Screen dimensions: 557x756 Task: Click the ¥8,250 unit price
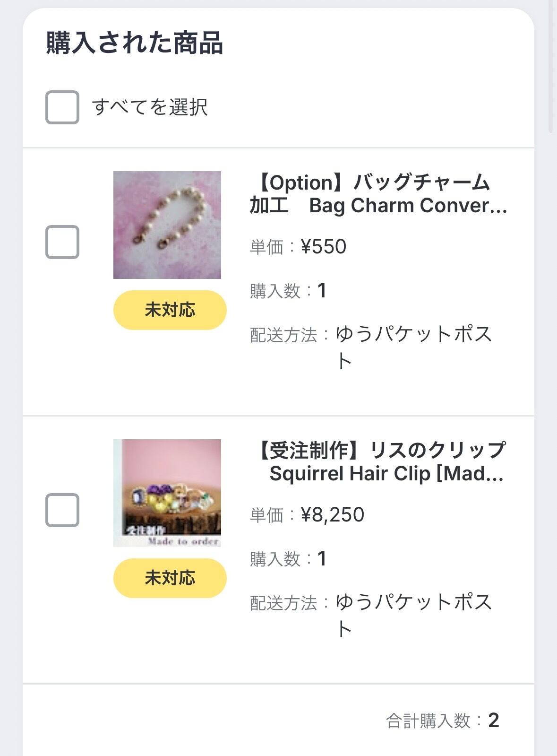333,515
